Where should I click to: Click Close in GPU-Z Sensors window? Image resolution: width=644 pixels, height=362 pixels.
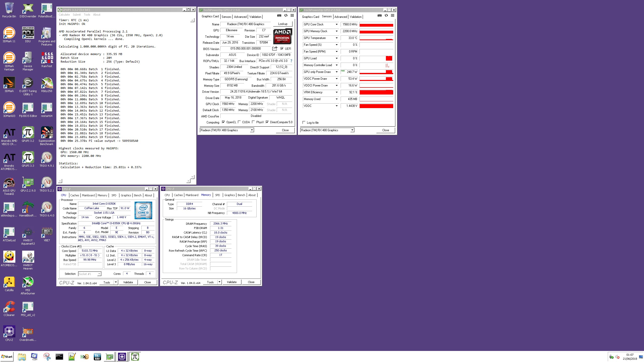pos(385,130)
